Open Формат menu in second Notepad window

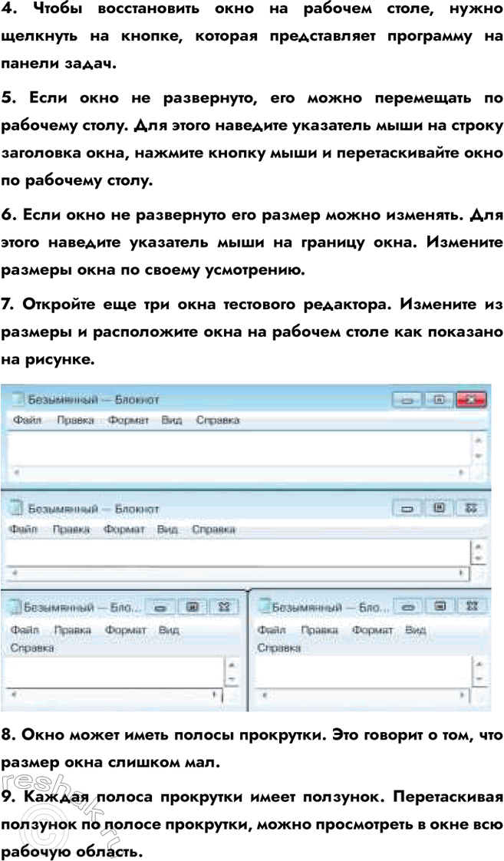tap(124, 529)
